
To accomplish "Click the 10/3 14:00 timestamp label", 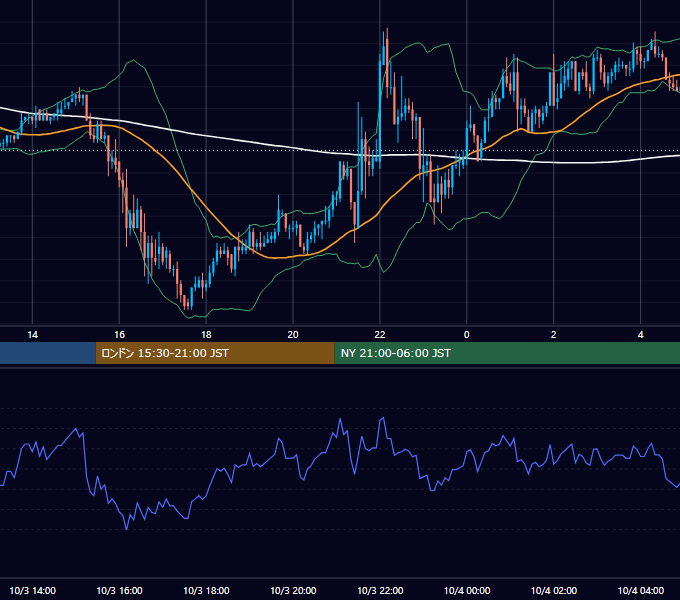I will point(33,590).
